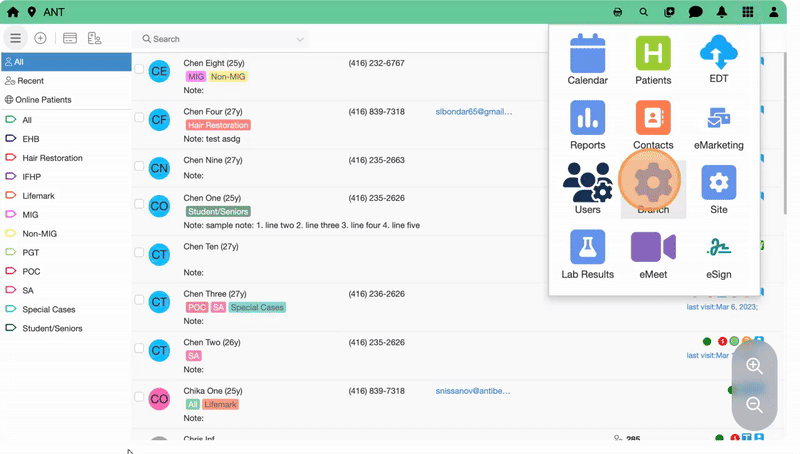Select the Chen One patient checkbox
Viewport: 800px width, 454px height.
point(139,199)
